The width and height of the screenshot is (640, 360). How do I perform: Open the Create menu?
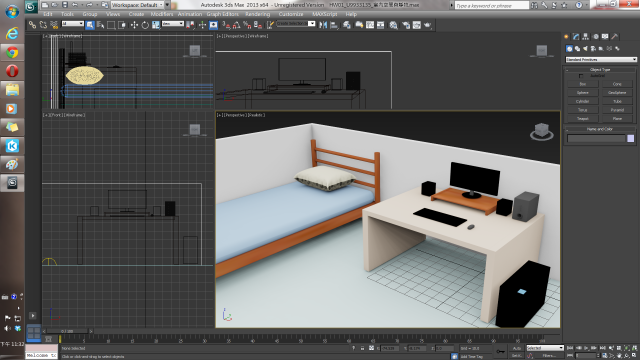point(136,14)
